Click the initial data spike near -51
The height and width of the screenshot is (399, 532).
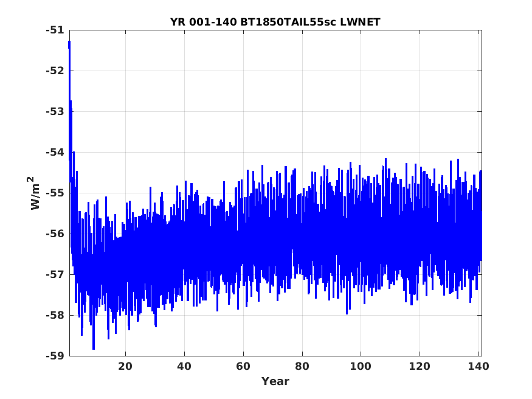[x=69, y=44]
